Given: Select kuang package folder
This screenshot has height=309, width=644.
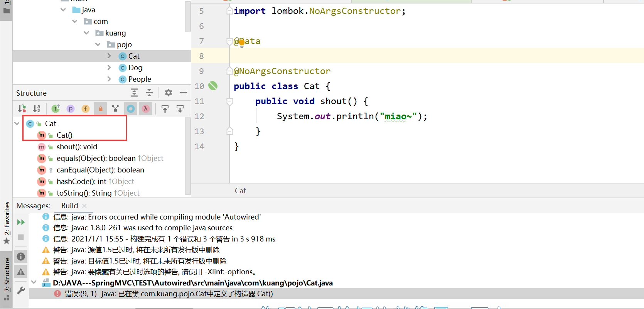Looking at the screenshot, I should click(115, 33).
